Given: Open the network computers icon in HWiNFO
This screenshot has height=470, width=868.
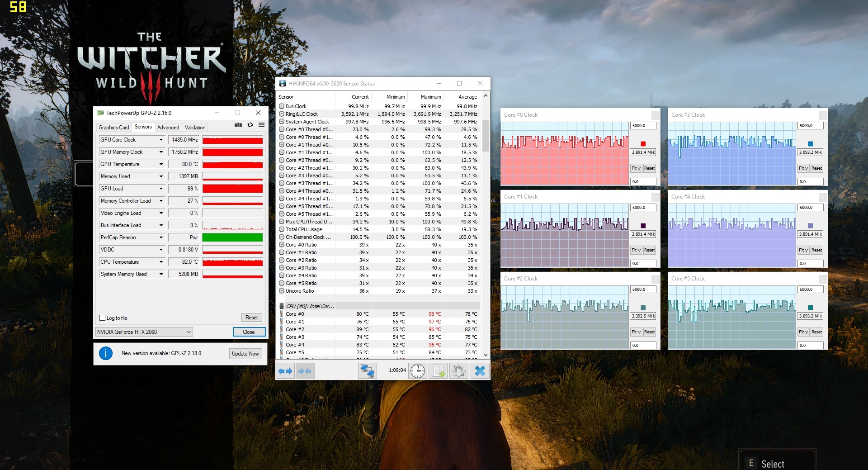Looking at the screenshot, I should pos(367,371).
